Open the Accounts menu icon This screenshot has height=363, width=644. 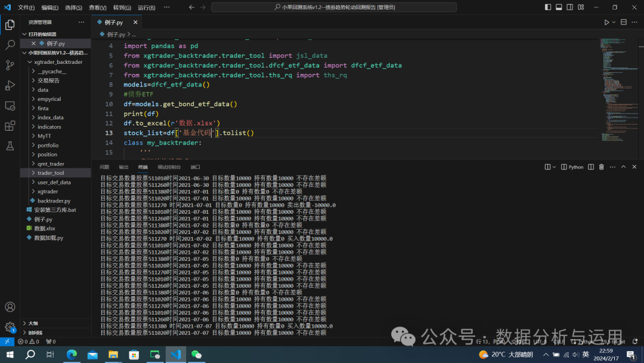tap(10, 307)
